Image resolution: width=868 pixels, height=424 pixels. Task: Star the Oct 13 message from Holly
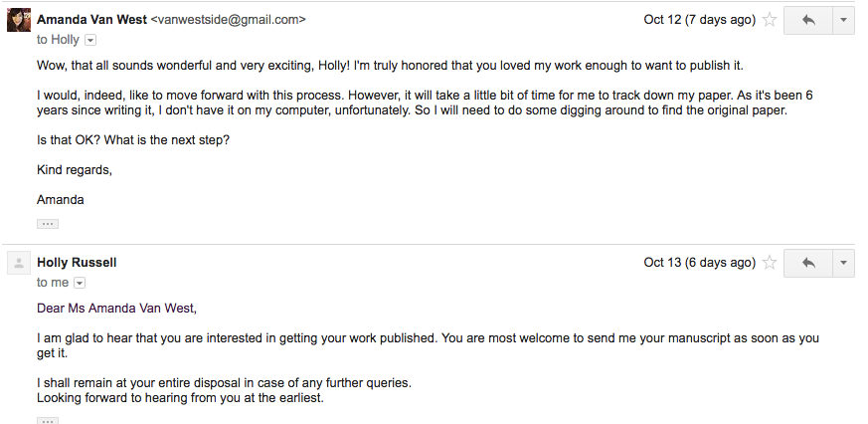click(x=769, y=263)
